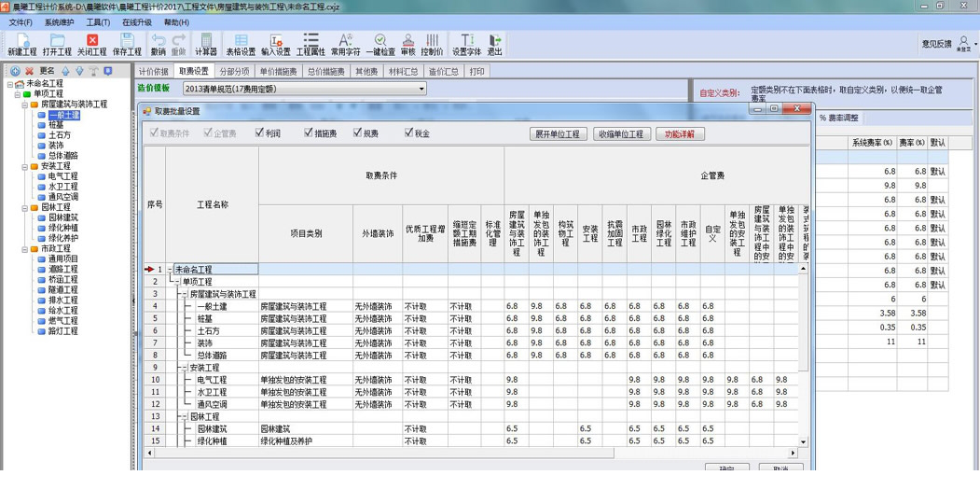Collapse 单项工程 node in left tree
Viewport: 980px width, 489px height.
(x=18, y=94)
